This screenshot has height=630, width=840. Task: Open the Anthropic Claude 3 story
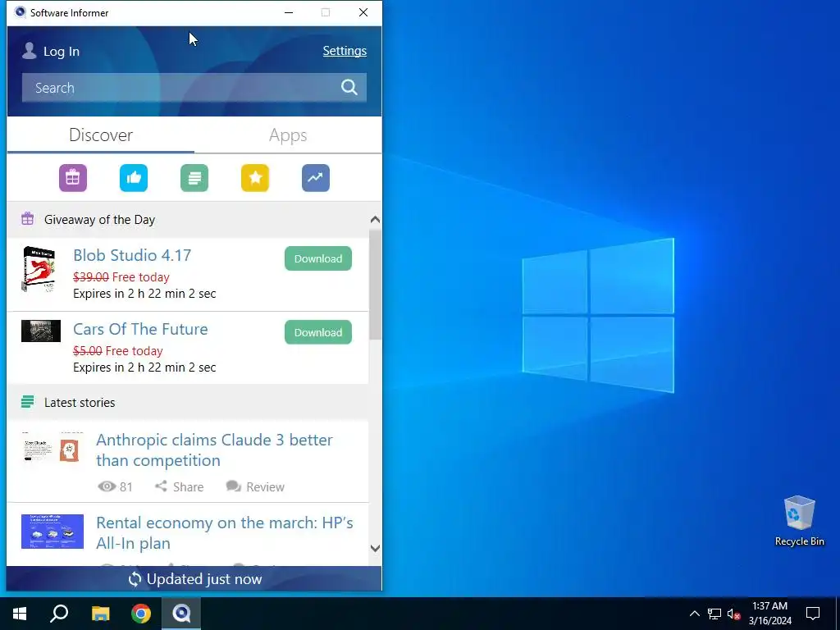coord(214,450)
